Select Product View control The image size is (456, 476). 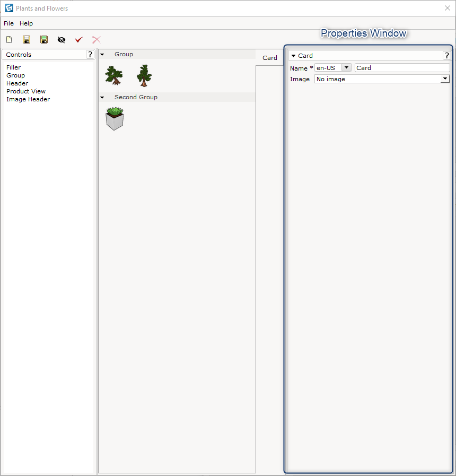click(x=26, y=91)
